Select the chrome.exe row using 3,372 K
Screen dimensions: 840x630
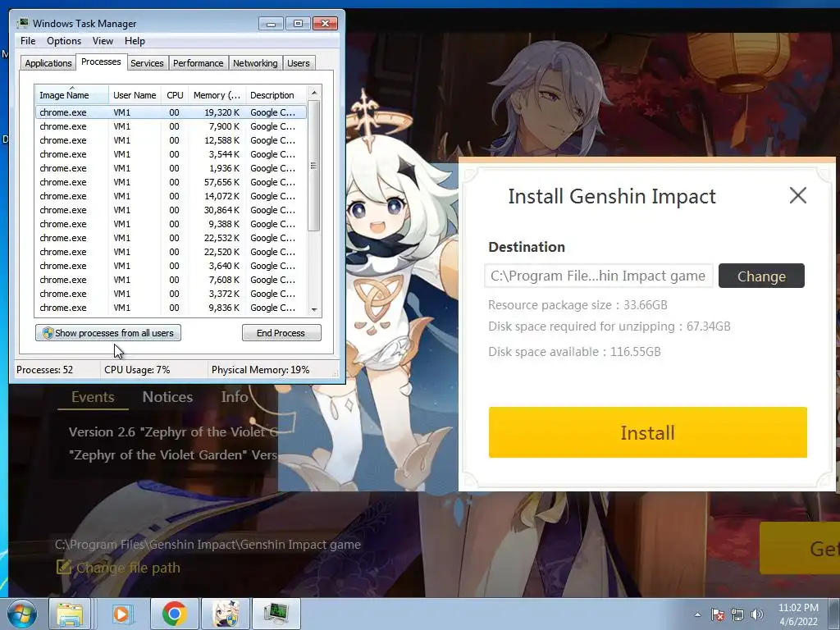pos(171,294)
